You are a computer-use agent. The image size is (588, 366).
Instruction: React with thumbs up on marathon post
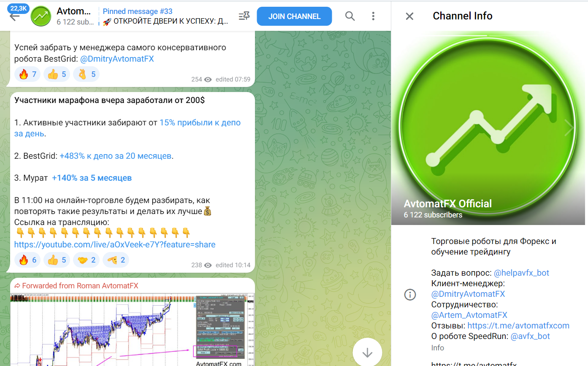coord(57,260)
